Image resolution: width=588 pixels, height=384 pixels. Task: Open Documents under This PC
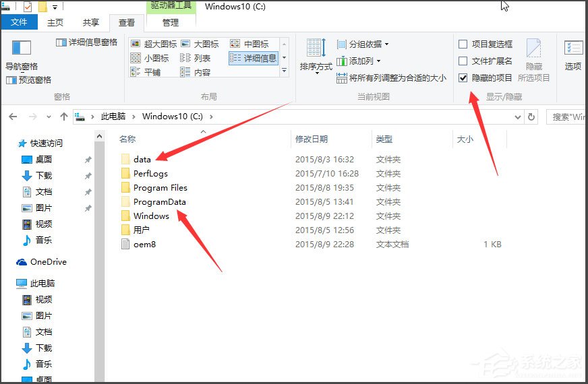click(x=36, y=331)
